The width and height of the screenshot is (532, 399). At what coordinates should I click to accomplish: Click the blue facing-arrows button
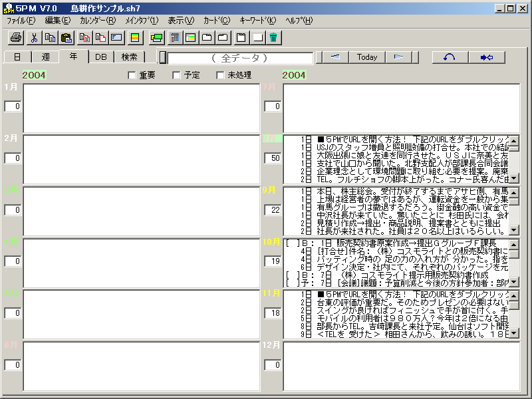(487, 57)
